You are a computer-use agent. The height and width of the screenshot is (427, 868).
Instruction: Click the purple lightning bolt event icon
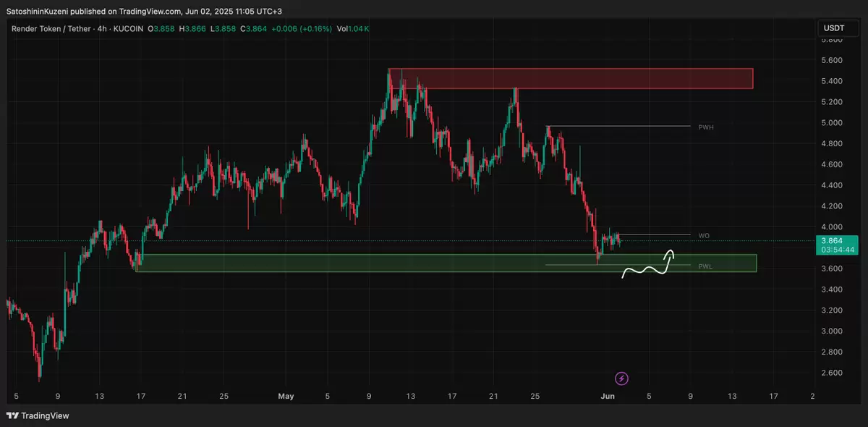(x=621, y=378)
